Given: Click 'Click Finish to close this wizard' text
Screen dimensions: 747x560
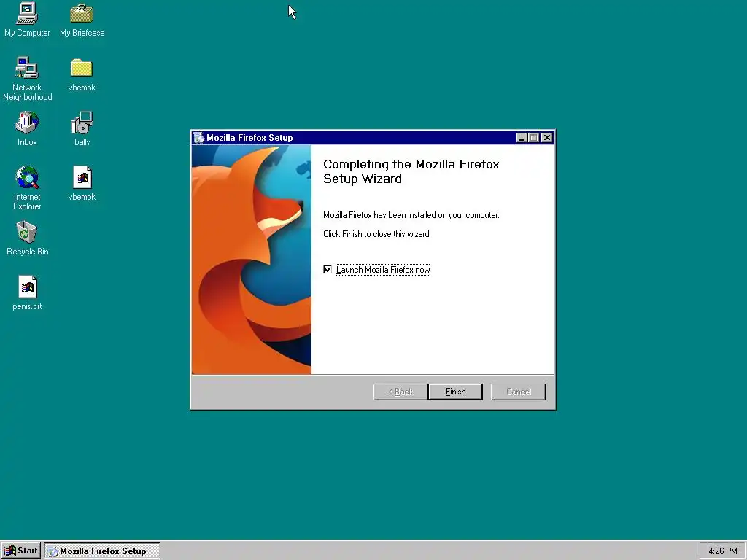Looking at the screenshot, I should [x=377, y=234].
